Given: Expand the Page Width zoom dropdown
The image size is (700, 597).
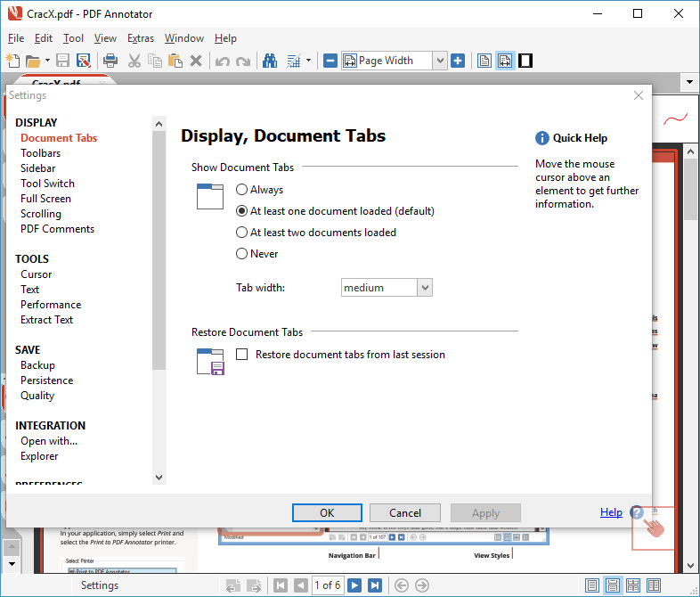Looking at the screenshot, I should point(439,61).
